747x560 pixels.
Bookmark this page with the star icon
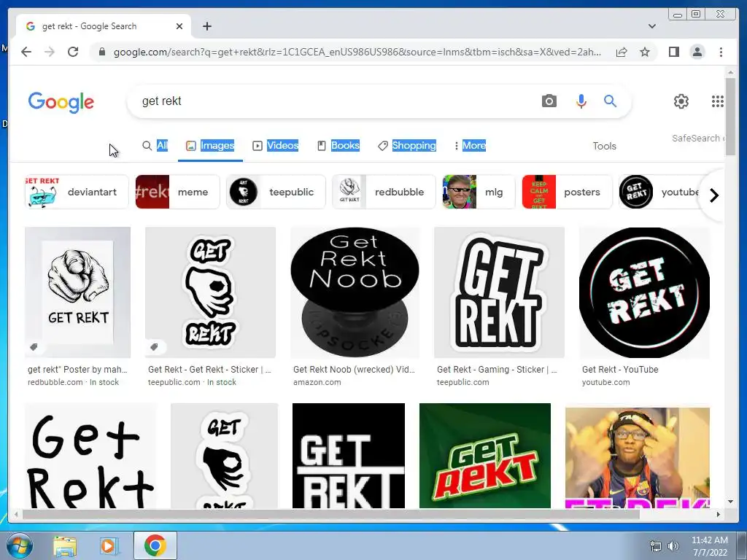coord(645,52)
